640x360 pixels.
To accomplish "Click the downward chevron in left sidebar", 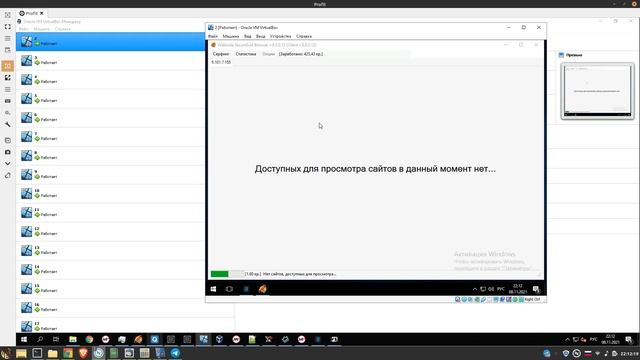I will pos(8,164).
